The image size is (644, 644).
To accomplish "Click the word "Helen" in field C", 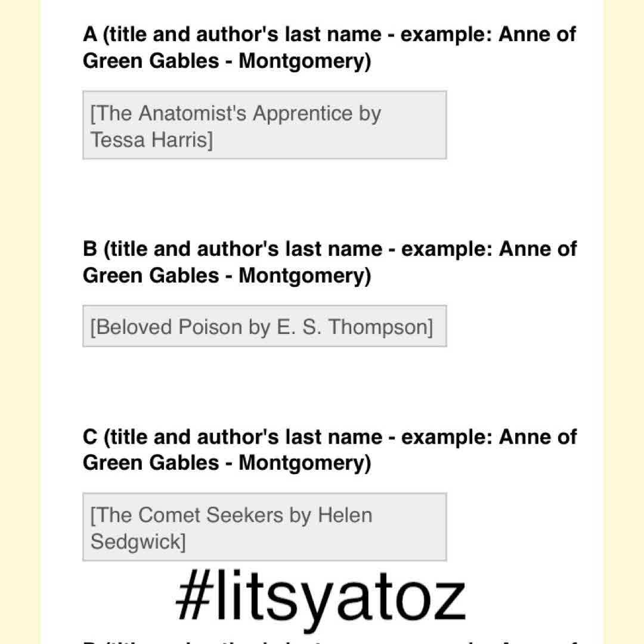I will click(345, 515).
